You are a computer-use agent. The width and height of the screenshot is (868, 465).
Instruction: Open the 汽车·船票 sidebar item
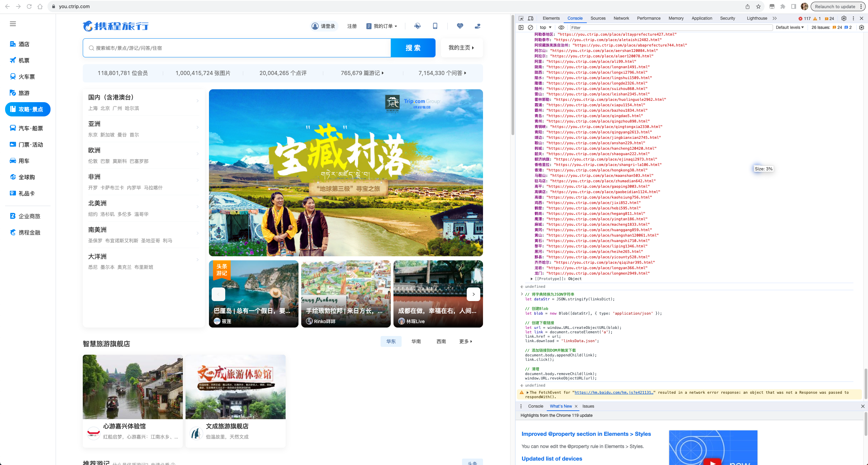point(26,128)
